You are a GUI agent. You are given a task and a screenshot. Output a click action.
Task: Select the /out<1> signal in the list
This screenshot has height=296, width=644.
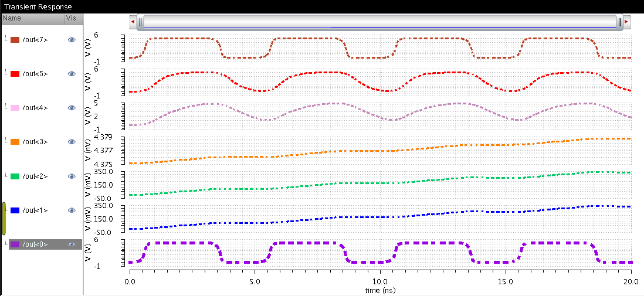click(35, 210)
